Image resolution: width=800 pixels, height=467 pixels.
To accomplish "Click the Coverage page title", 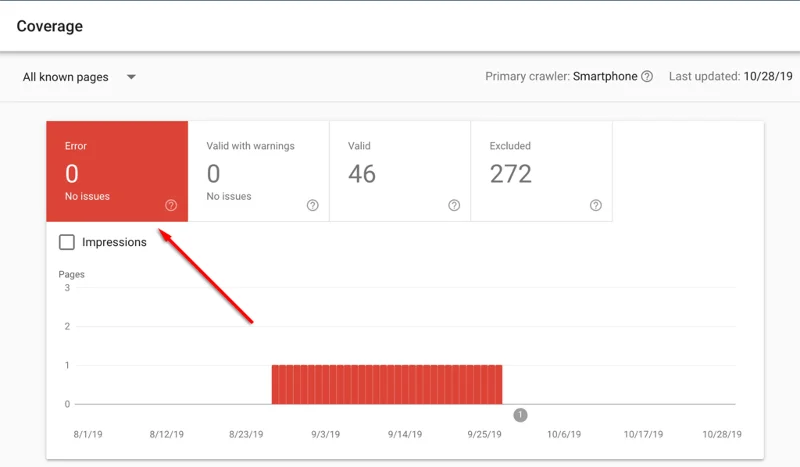I will coord(49,26).
